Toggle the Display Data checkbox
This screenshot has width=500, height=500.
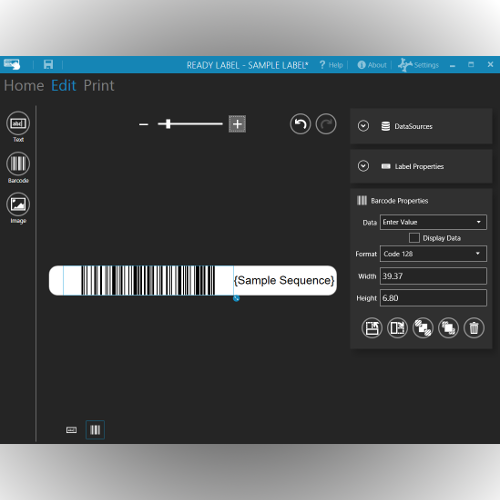[x=414, y=238]
